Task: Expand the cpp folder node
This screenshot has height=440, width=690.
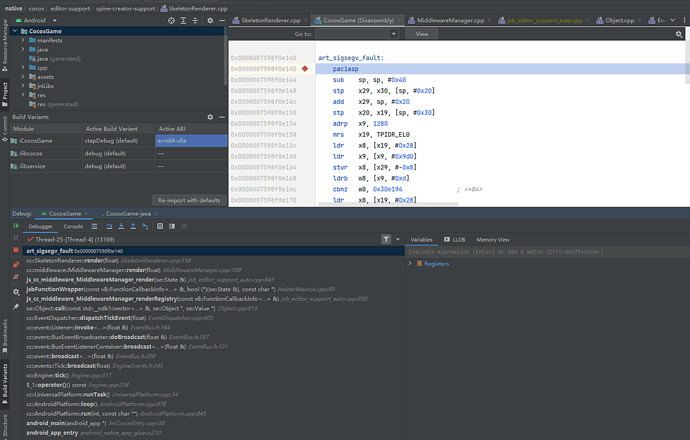Action: (x=23, y=68)
